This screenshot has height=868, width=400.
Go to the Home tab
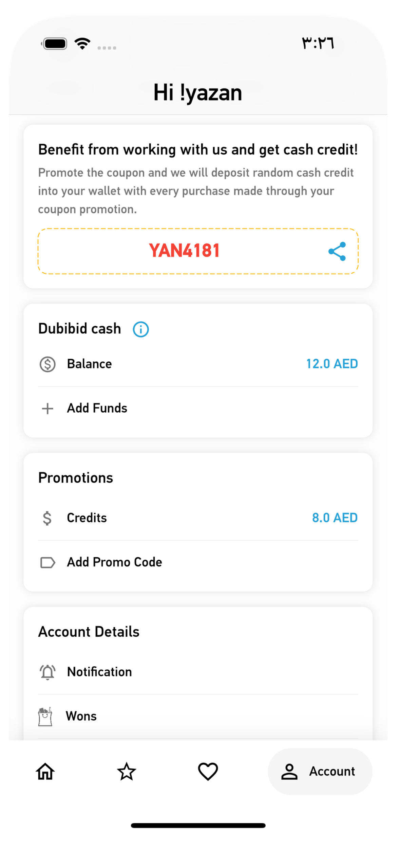(45, 771)
